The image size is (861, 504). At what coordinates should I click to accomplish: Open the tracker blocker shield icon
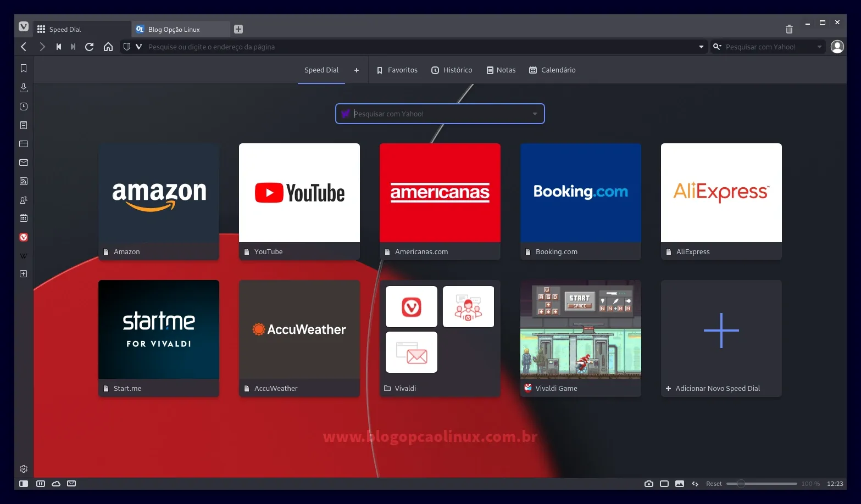pyautogui.click(x=127, y=47)
